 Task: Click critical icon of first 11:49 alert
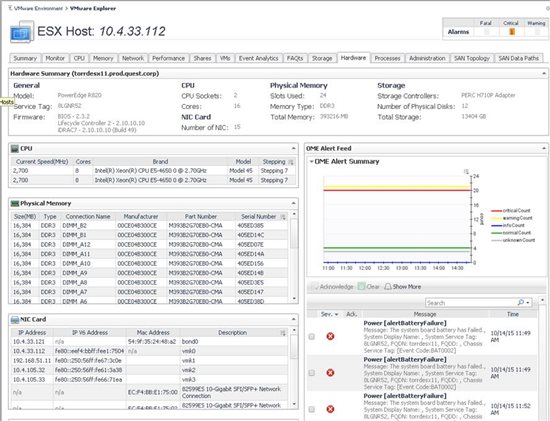coord(330,336)
